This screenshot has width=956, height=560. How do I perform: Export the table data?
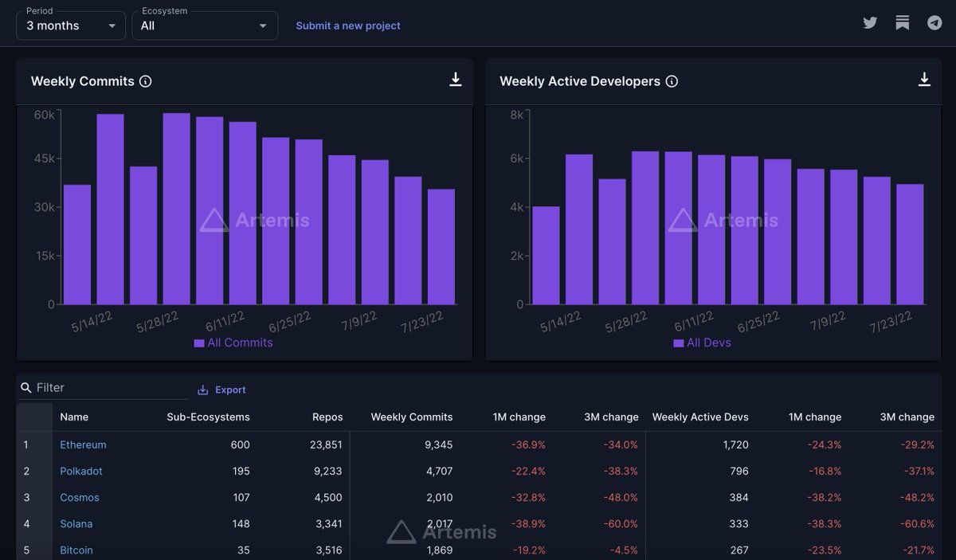click(221, 390)
